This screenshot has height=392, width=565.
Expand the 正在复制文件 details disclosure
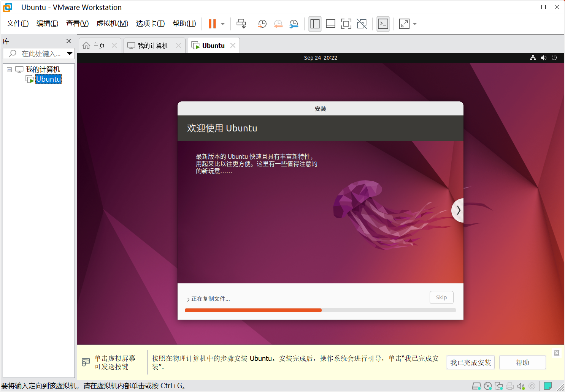point(188,299)
